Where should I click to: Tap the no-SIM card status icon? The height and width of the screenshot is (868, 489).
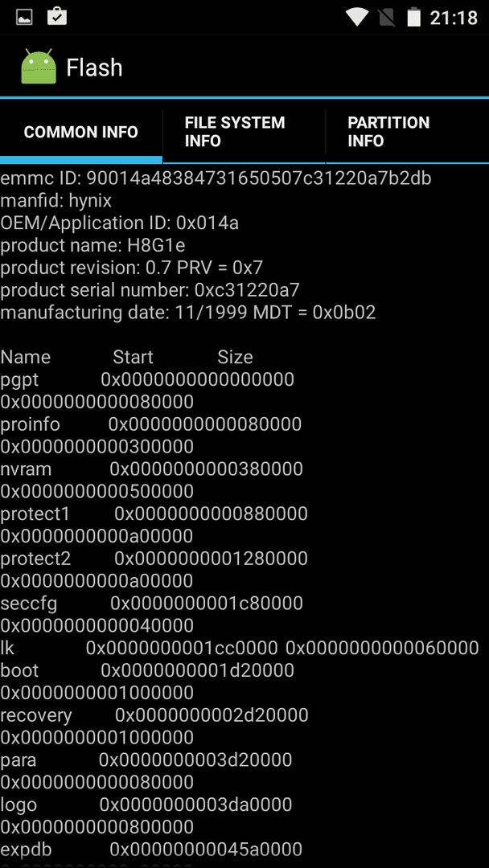tap(386, 17)
